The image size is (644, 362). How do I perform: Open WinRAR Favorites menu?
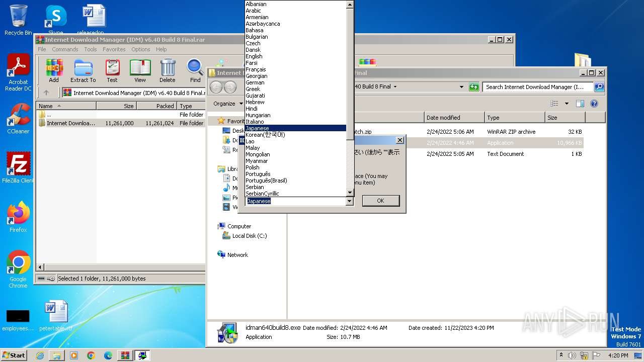tap(114, 49)
